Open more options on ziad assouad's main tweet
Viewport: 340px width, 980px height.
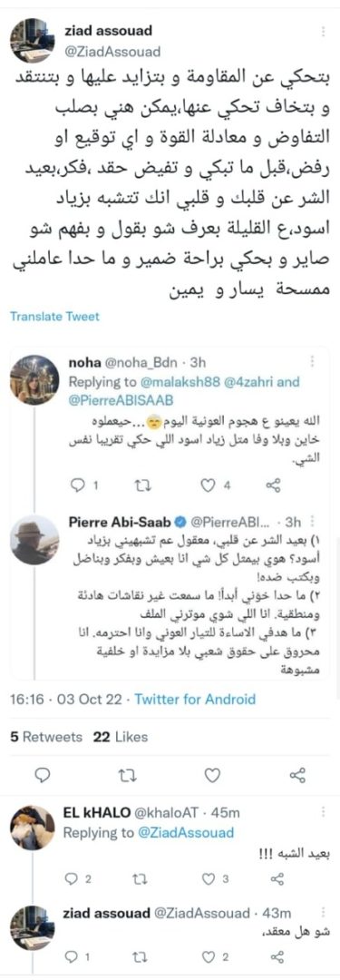pyautogui.click(x=323, y=31)
